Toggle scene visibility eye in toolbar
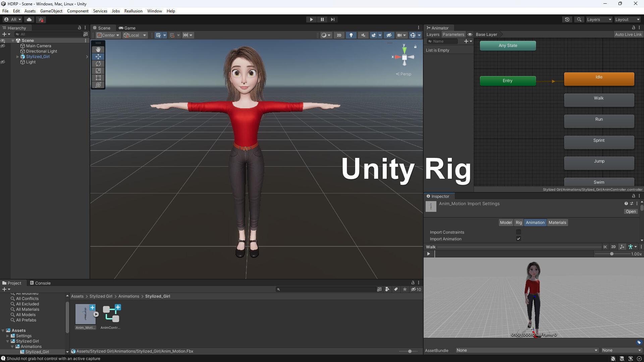This screenshot has height=362, width=644. coord(389,35)
